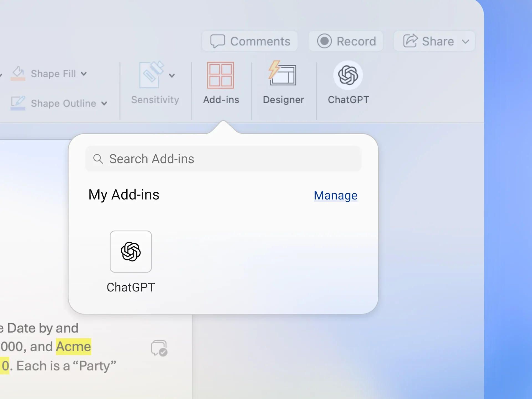This screenshot has height=399, width=532.
Task: Click the Add-ins text label
Action: click(221, 100)
